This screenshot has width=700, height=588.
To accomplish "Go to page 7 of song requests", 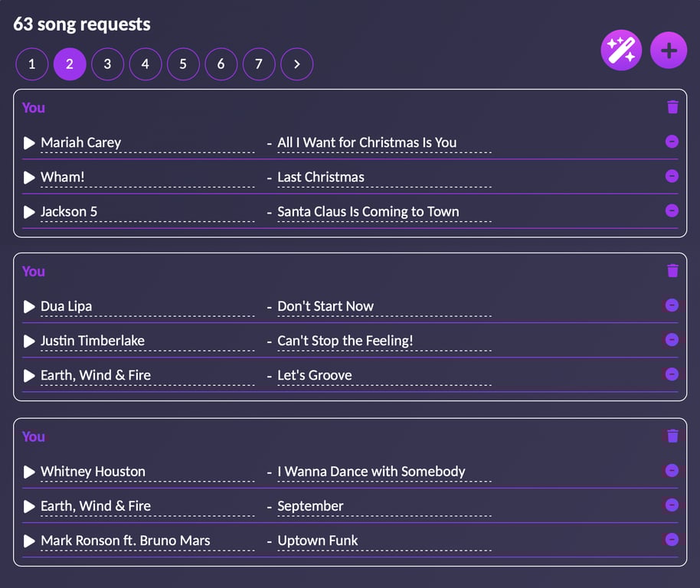I will pos(259,64).
